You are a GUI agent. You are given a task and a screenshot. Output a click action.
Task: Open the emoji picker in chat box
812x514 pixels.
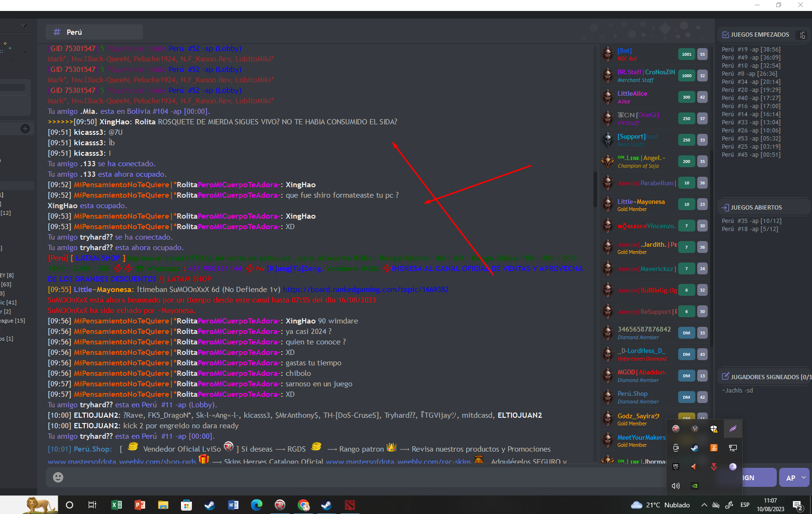[x=58, y=477]
